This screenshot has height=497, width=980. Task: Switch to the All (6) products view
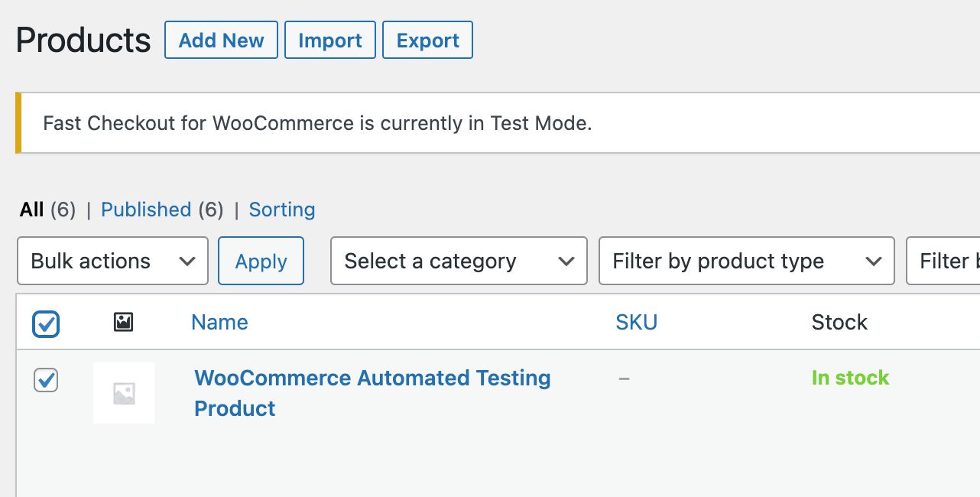(x=32, y=210)
